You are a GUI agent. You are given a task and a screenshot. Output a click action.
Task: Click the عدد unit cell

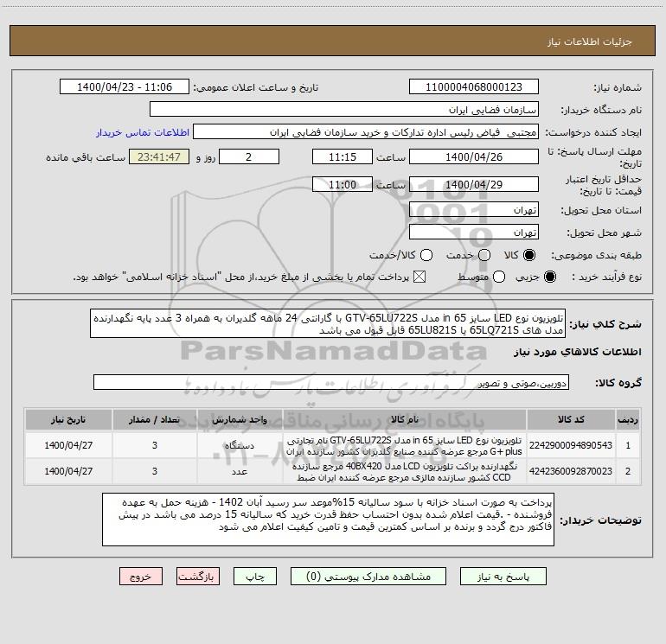pos(240,472)
